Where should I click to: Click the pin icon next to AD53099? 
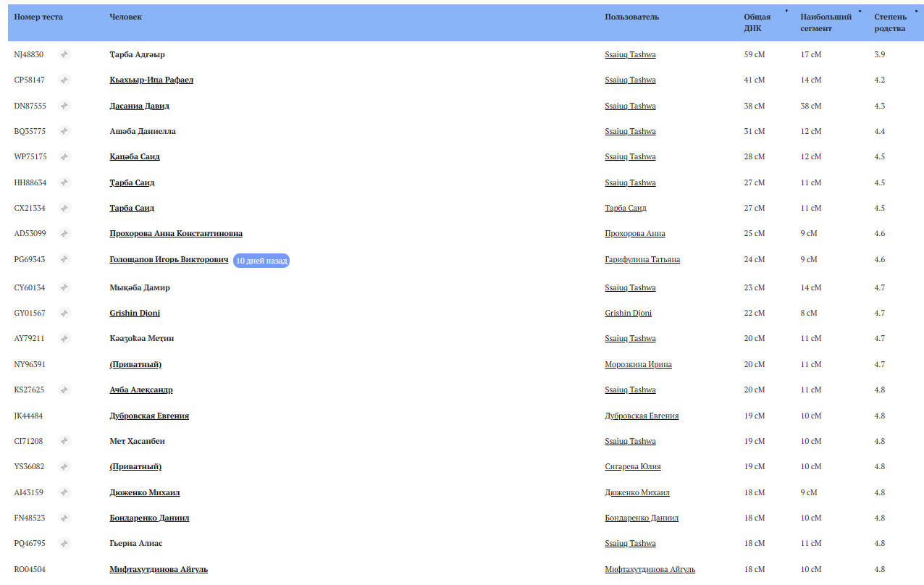[x=64, y=233]
